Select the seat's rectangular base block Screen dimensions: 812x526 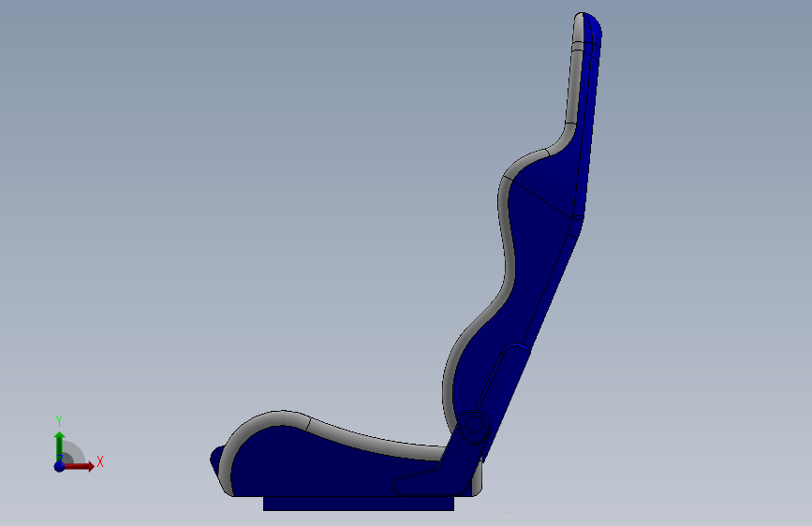[359, 504]
